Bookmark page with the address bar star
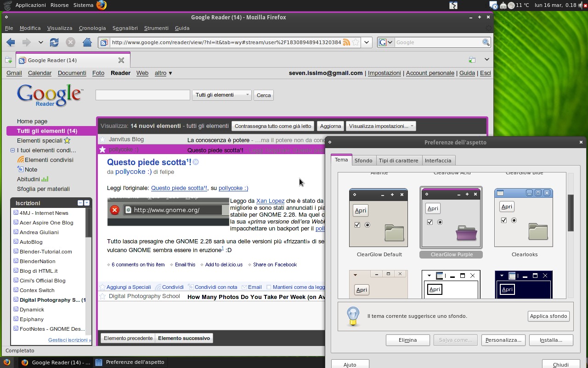This screenshot has width=588, height=368. (x=356, y=42)
